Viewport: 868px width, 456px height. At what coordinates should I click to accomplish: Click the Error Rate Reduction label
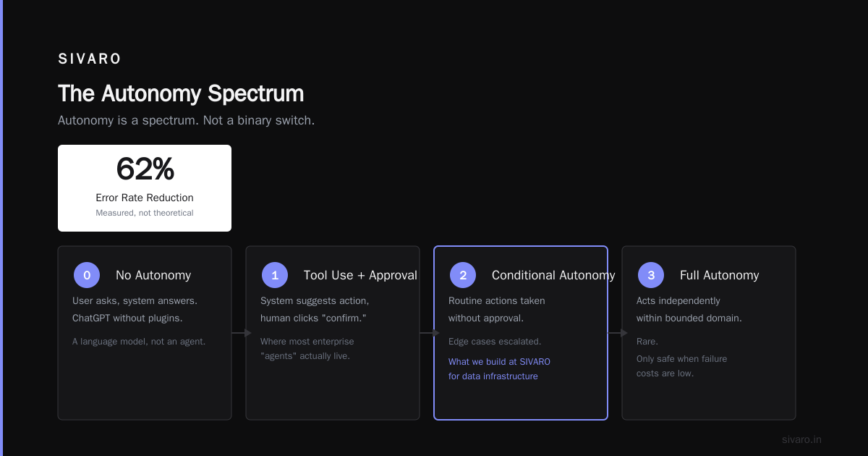(145, 198)
